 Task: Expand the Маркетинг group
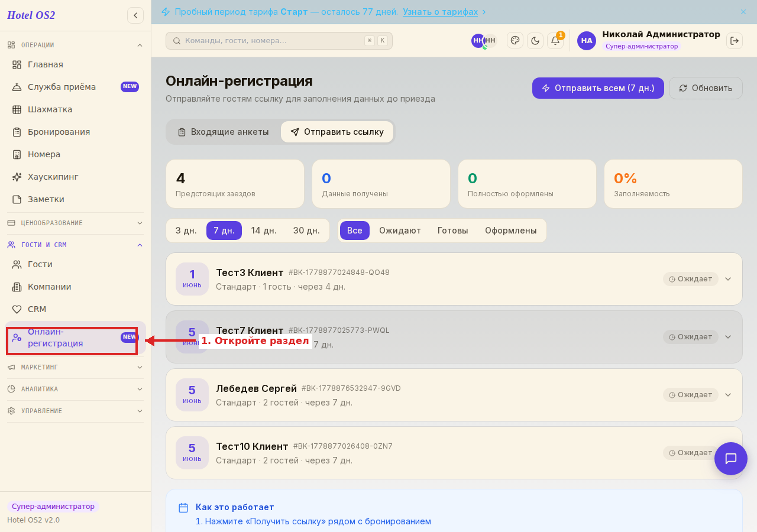[75, 367]
